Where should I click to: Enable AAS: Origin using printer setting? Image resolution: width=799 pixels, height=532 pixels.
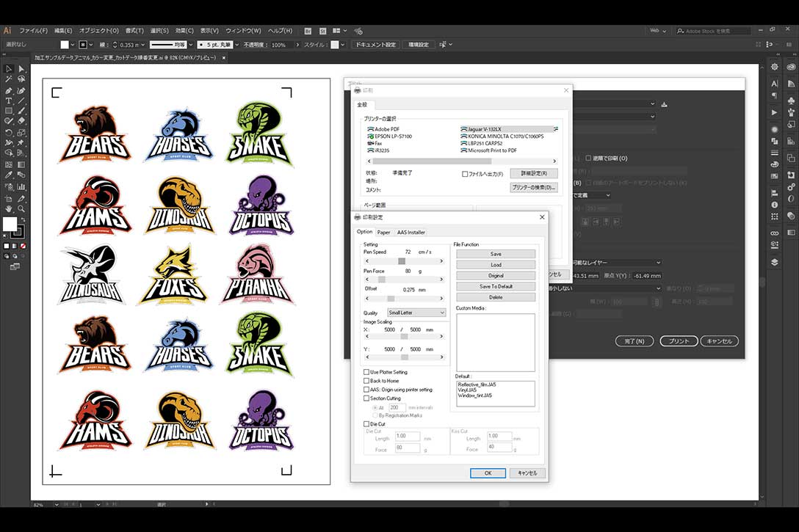366,390
